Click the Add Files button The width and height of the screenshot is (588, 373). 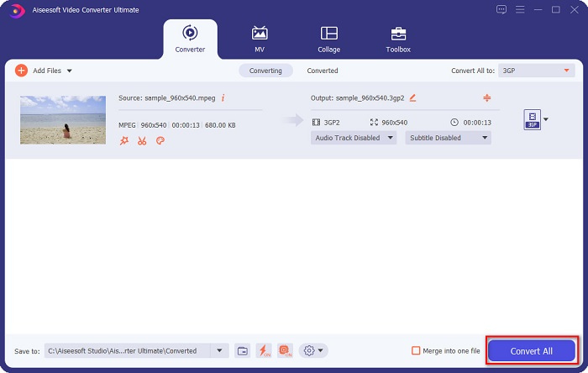click(x=39, y=71)
